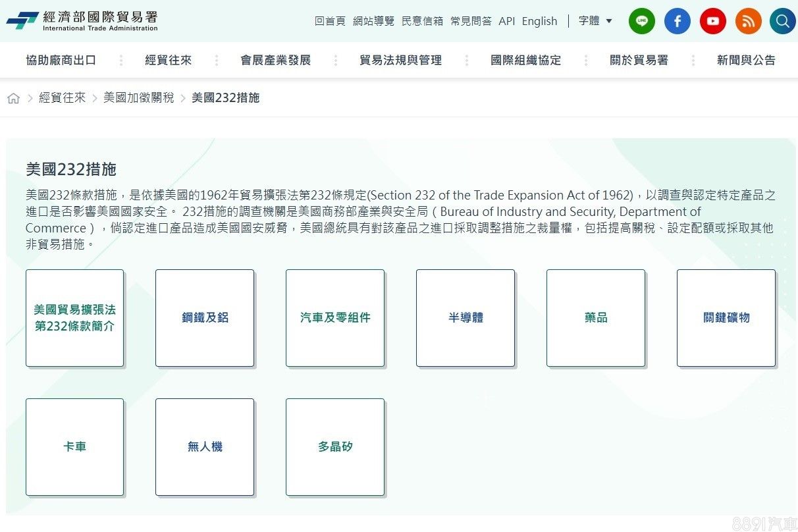Select the 汽車及零組件 card
The width and height of the screenshot is (798, 532).
[x=335, y=317]
